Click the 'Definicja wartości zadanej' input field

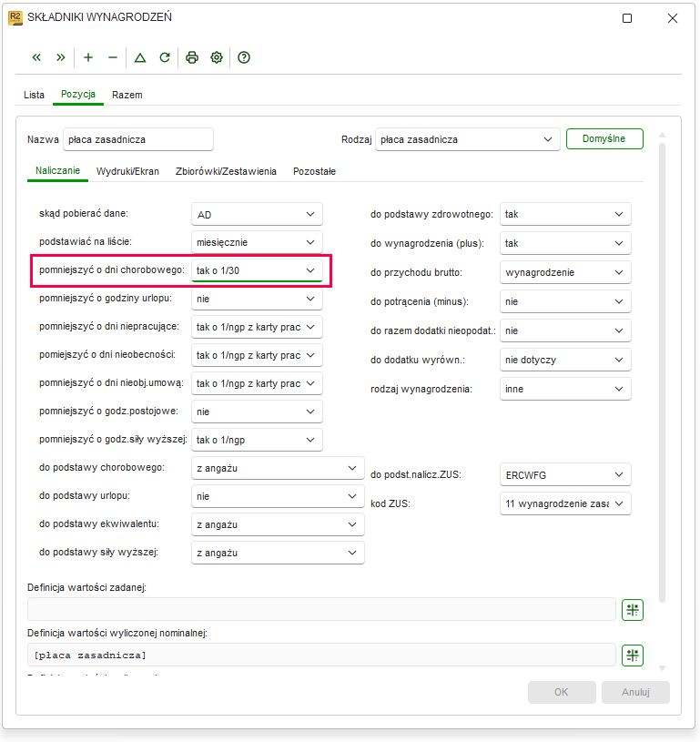(321, 609)
